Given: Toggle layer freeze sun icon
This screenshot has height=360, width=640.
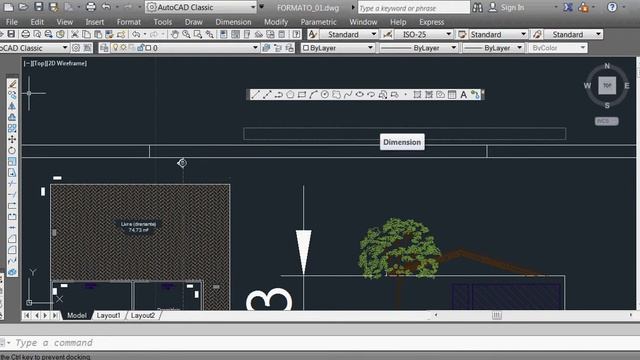Looking at the screenshot, I should (x=123, y=48).
